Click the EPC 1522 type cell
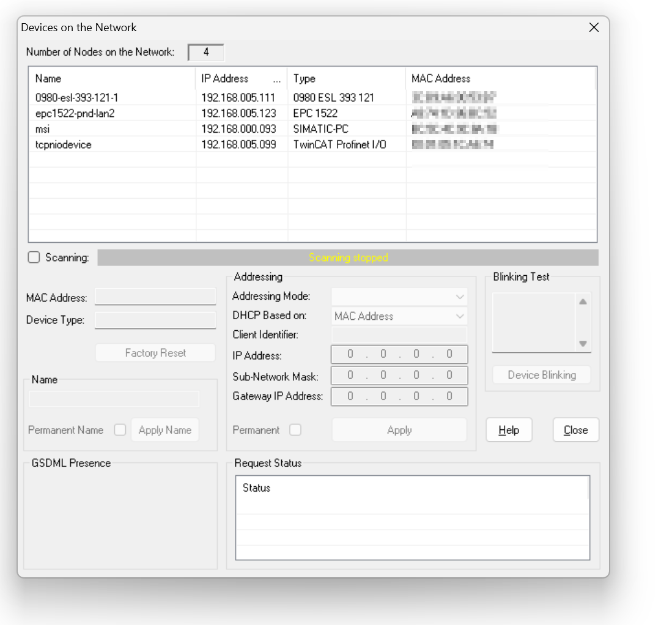 (x=316, y=114)
